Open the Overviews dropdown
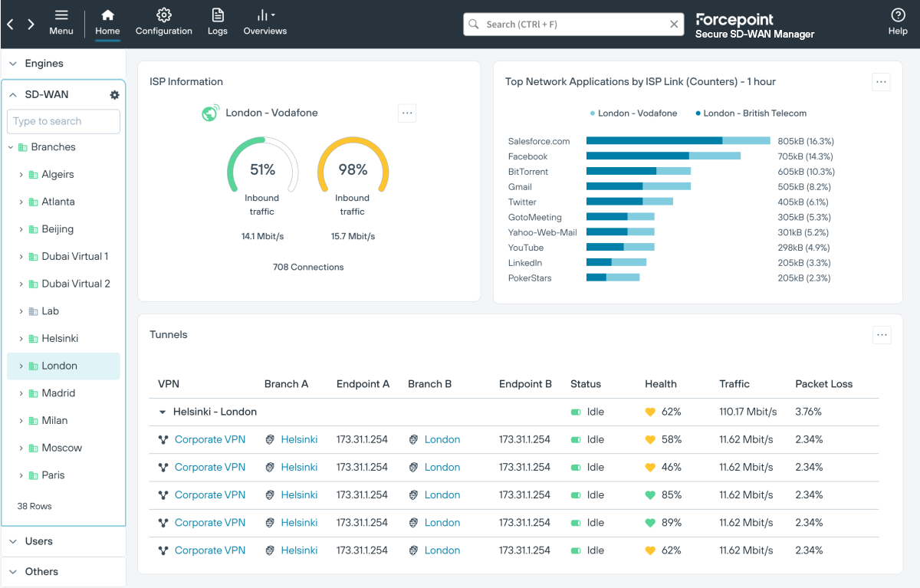 coord(265,22)
